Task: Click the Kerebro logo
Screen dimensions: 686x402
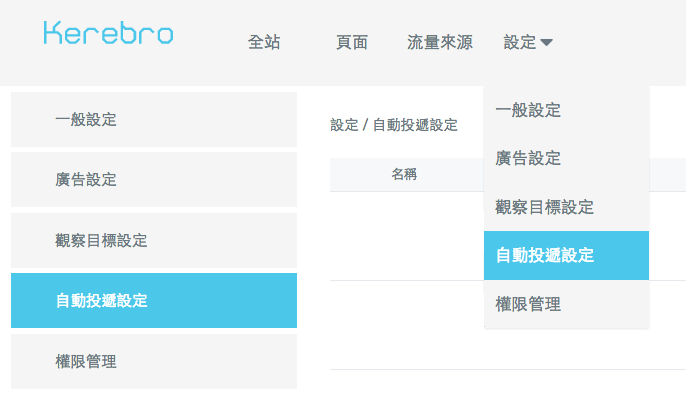Action: click(x=108, y=33)
